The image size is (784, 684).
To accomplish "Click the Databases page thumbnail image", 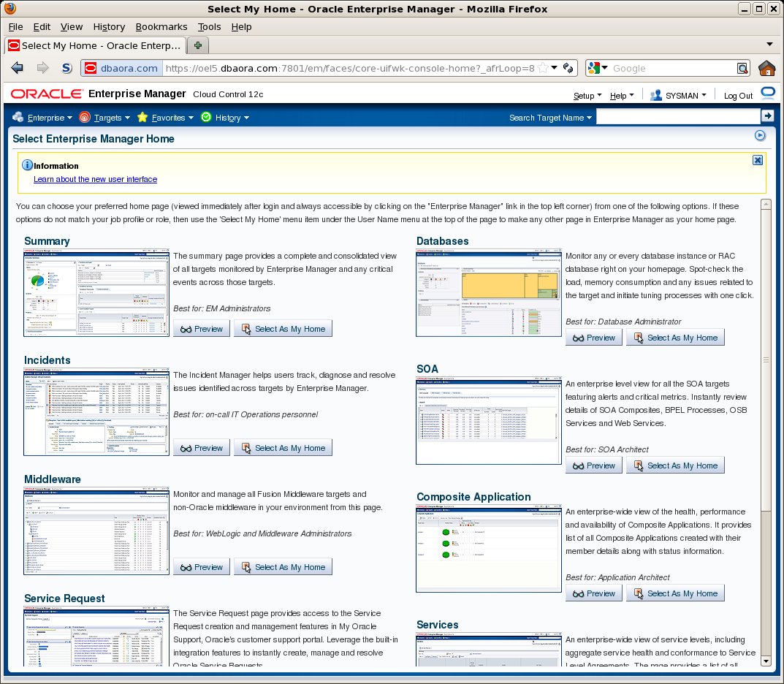I will point(489,292).
